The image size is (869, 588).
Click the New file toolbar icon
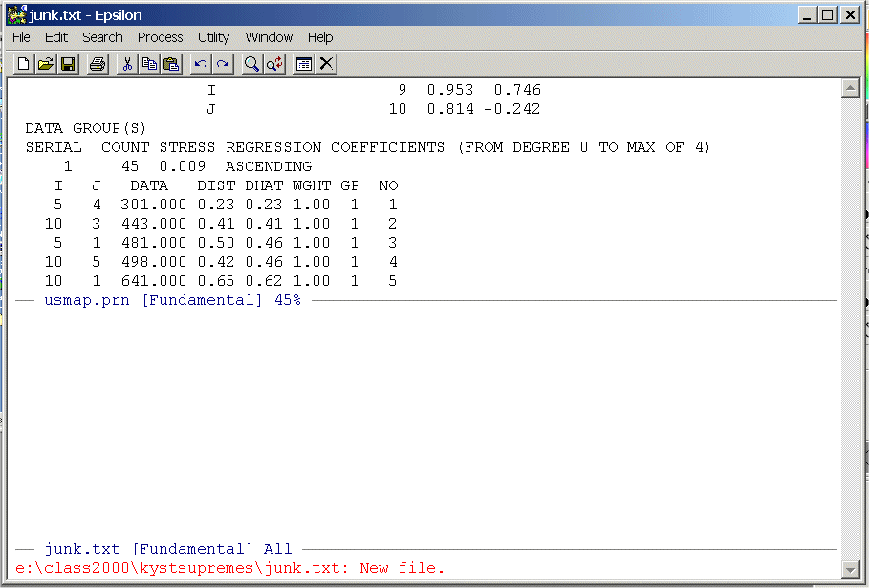22,64
